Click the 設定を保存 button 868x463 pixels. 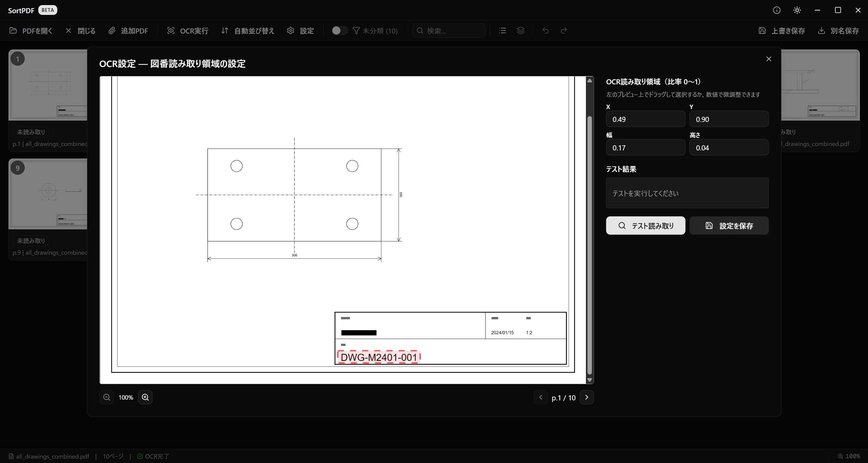pos(729,226)
